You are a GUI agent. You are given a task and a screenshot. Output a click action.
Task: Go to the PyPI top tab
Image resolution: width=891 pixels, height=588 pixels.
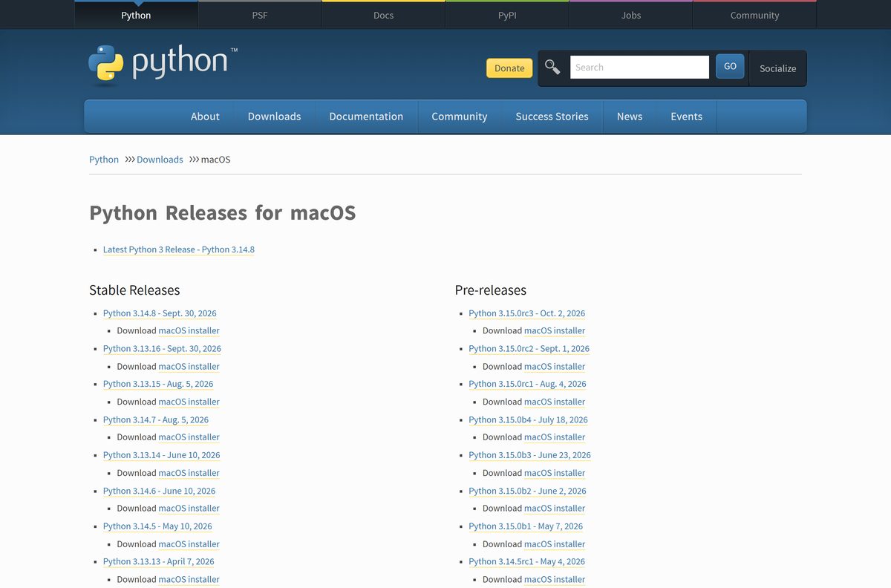tap(507, 15)
